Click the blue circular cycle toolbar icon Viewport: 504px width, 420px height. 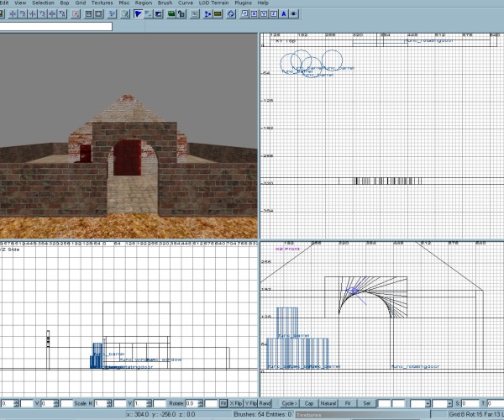[x=231, y=13]
